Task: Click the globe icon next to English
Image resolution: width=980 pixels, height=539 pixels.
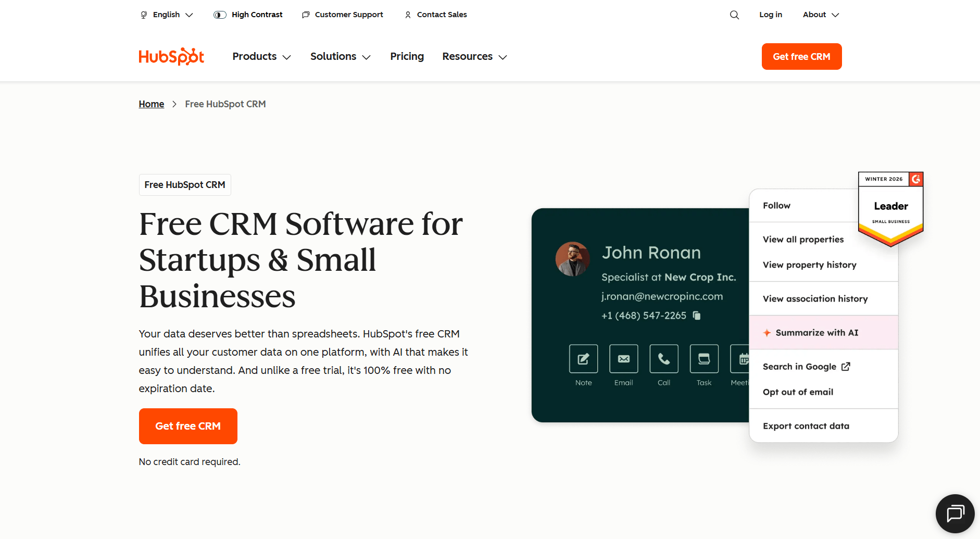Action: point(144,15)
